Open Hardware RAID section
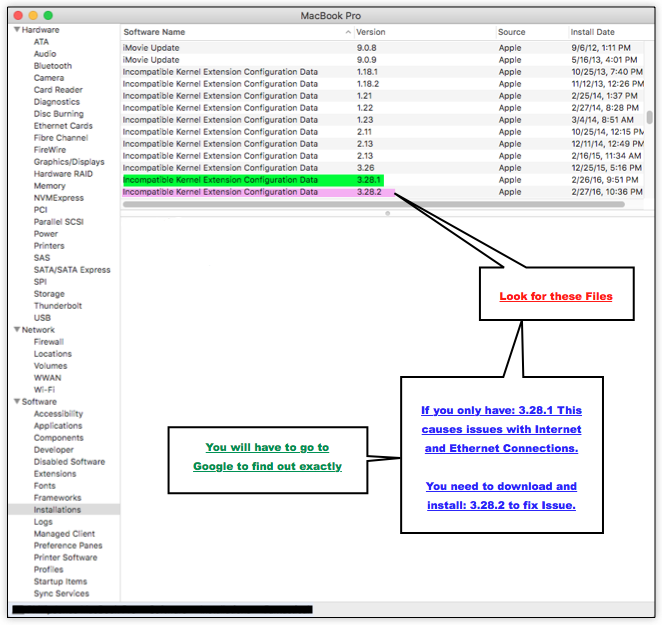The image size is (662, 625). [x=63, y=174]
